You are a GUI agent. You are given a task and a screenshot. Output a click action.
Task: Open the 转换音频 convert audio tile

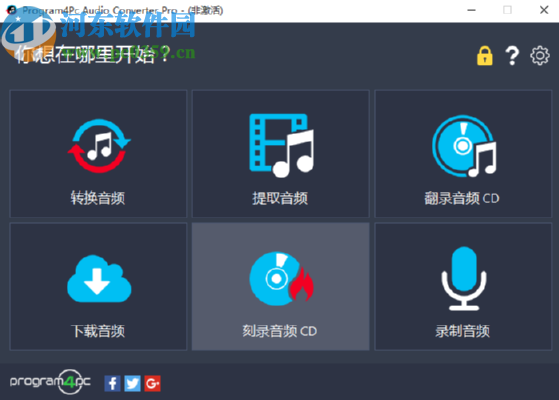point(98,154)
